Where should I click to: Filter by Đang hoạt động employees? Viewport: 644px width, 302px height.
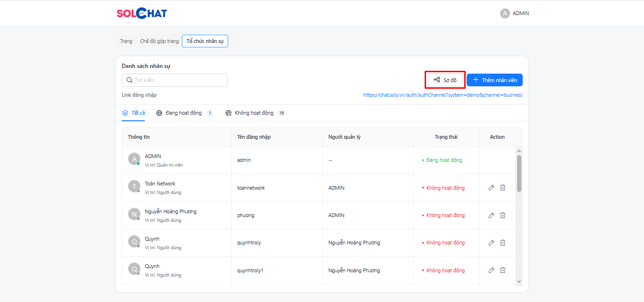(184, 113)
